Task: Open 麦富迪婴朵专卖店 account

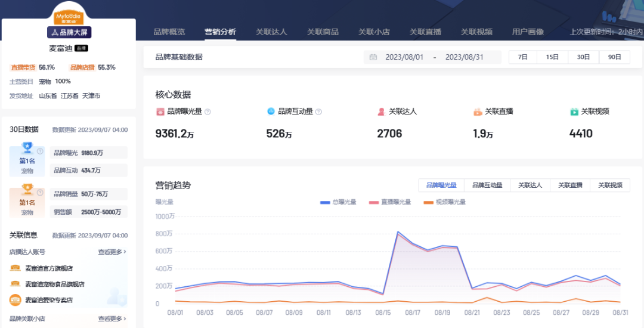Action: 49,300
